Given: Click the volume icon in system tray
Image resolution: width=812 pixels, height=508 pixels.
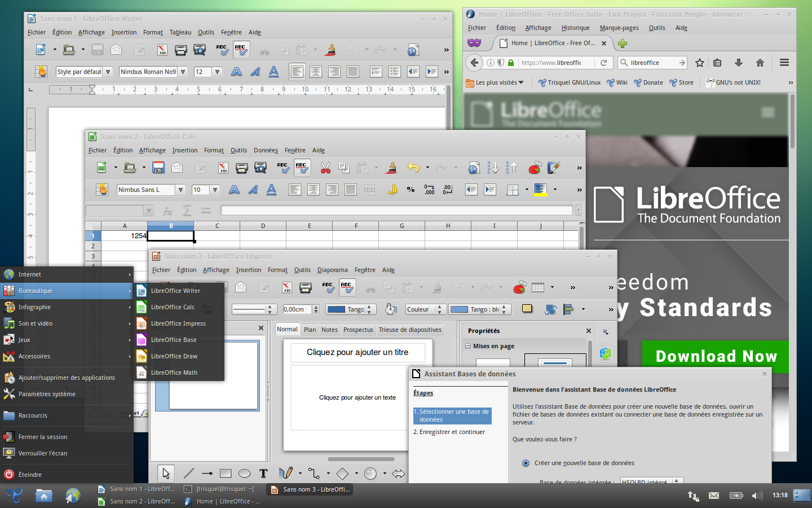Looking at the screenshot, I should click(757, 496).
